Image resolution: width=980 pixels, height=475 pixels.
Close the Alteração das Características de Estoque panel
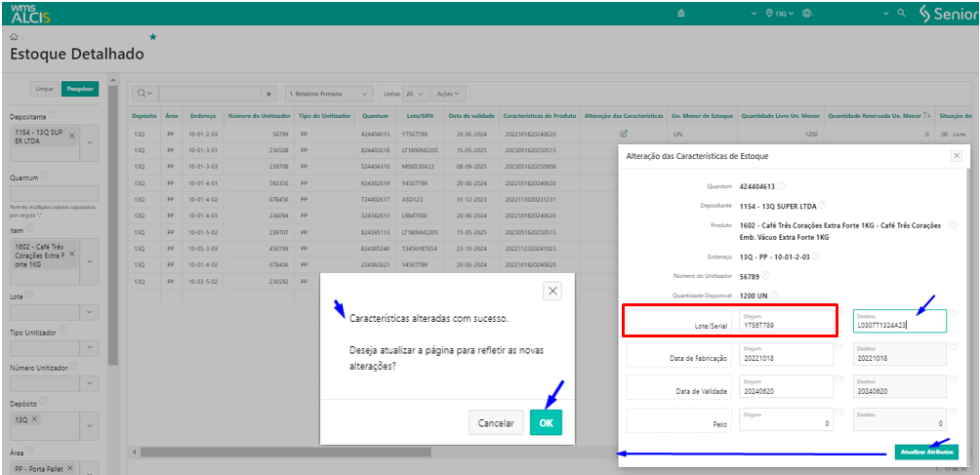956,155
